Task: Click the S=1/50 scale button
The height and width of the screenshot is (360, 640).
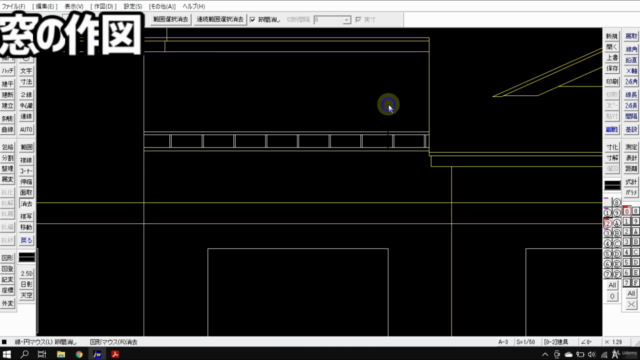Action: tap(525, 342)
